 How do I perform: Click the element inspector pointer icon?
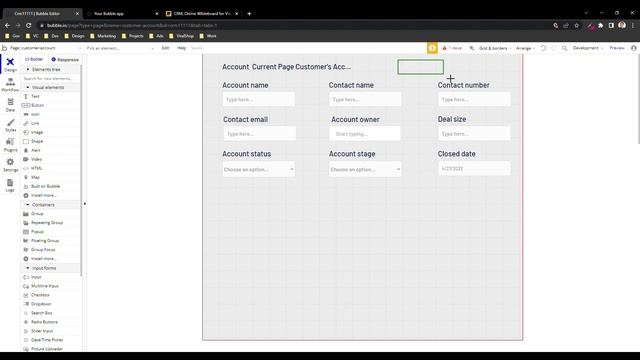pos(472,48)
